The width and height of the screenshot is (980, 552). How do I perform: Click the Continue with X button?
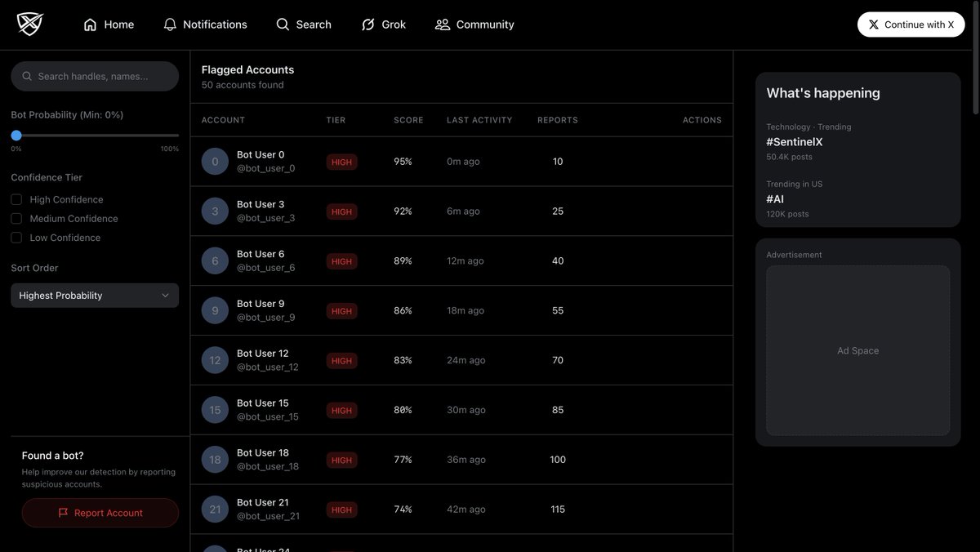[911, 24]
